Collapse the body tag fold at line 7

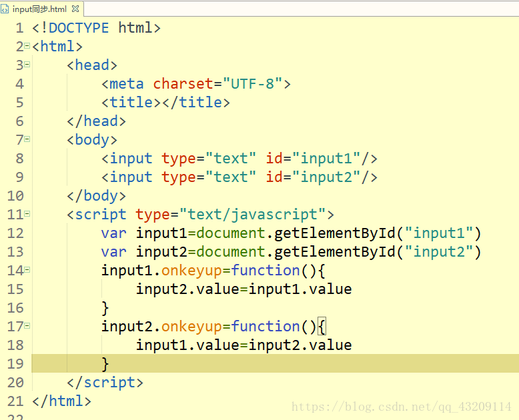coord(27,139)
